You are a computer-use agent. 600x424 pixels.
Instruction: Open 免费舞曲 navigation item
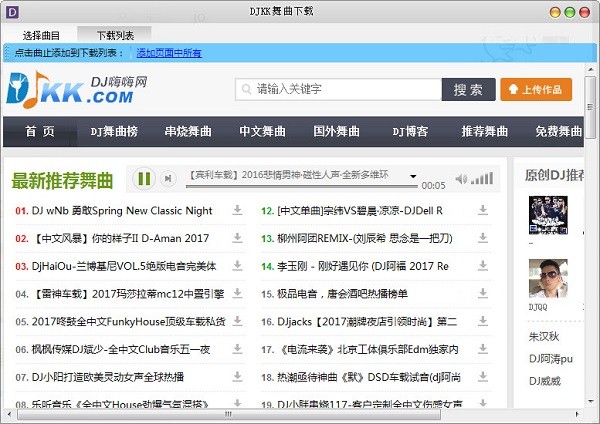558,131
